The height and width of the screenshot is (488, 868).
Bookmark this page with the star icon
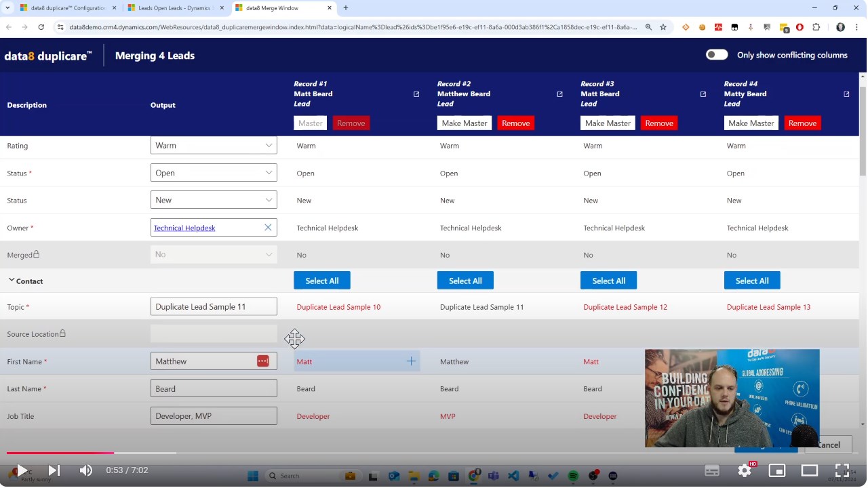tap(663, 27)
